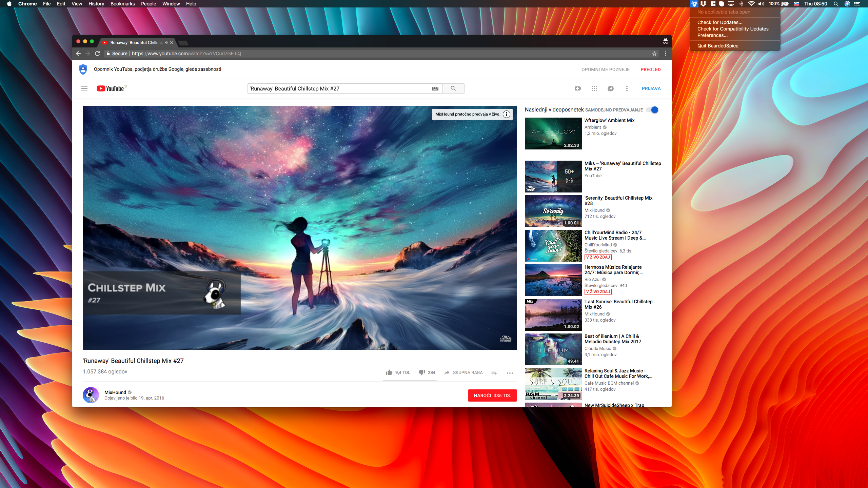Image resolution: width=868 pixels, height=488 pixels.
Task: Open Chrome's three-dot customize menu
Action: click(x=666, y=54)
